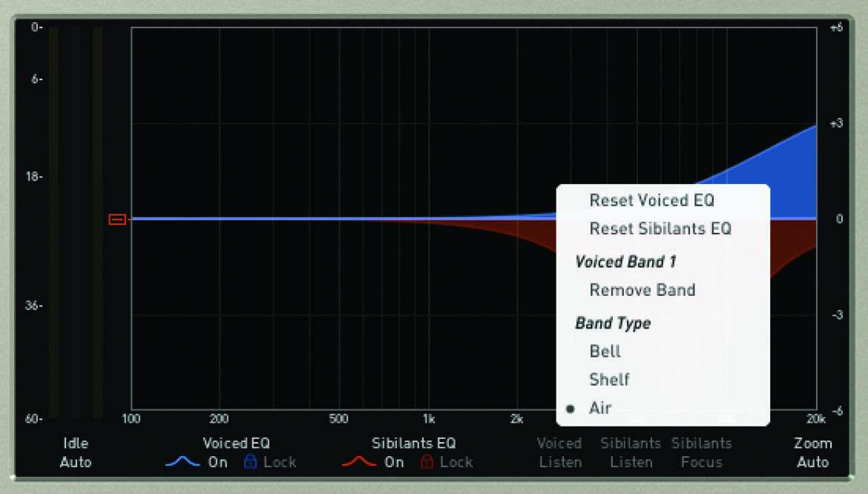This screenshot has width=868, height=494.
Task: Click the blue Voiced EQ curve icon
Action: point(182,461)
